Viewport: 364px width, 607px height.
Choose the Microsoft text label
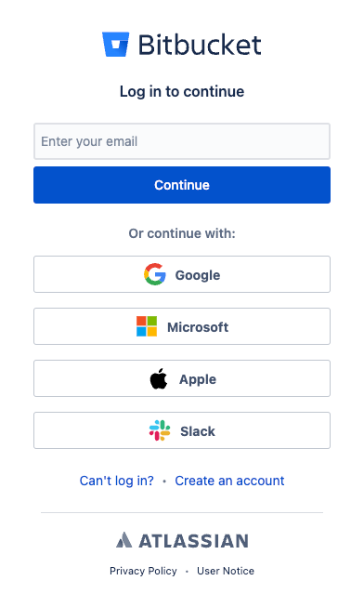click(x=198, y=327)
